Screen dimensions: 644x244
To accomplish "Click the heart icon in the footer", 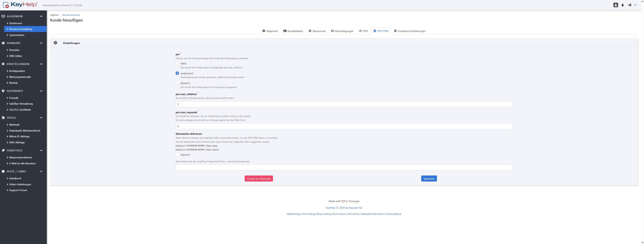I will [343, 201].
